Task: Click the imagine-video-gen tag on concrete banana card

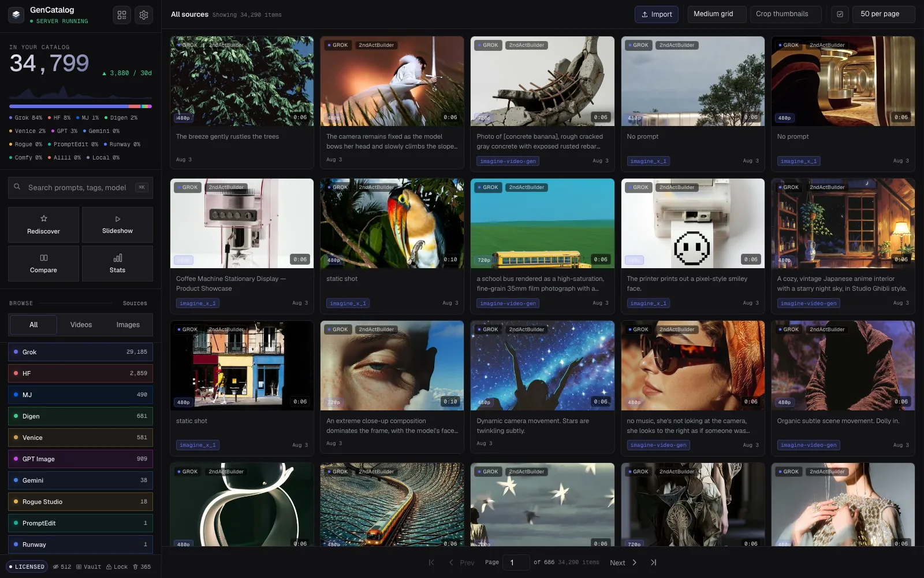Action: pyautogui.click(x=508, y=161)
